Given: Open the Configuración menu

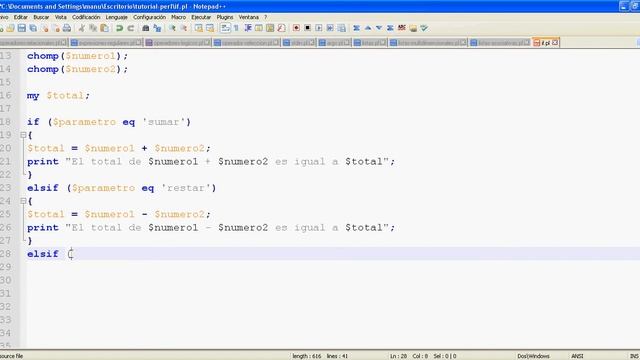Looking at the screenshot, I should pyautogui.click(x=149, y=17).
